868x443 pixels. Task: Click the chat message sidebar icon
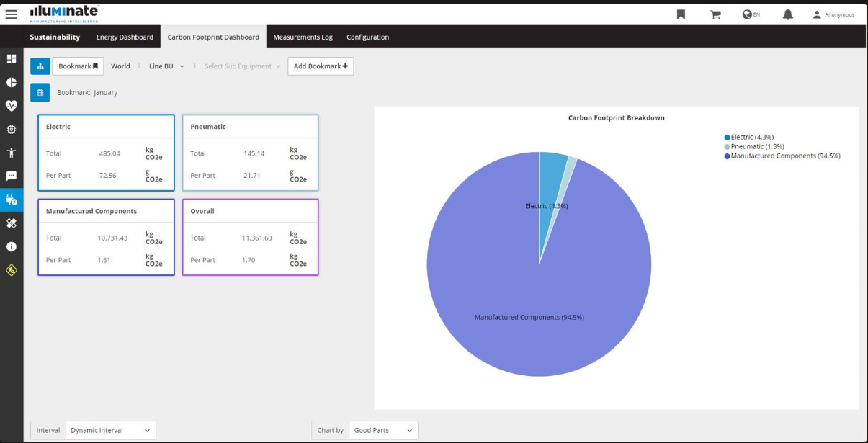coord(12,176)
